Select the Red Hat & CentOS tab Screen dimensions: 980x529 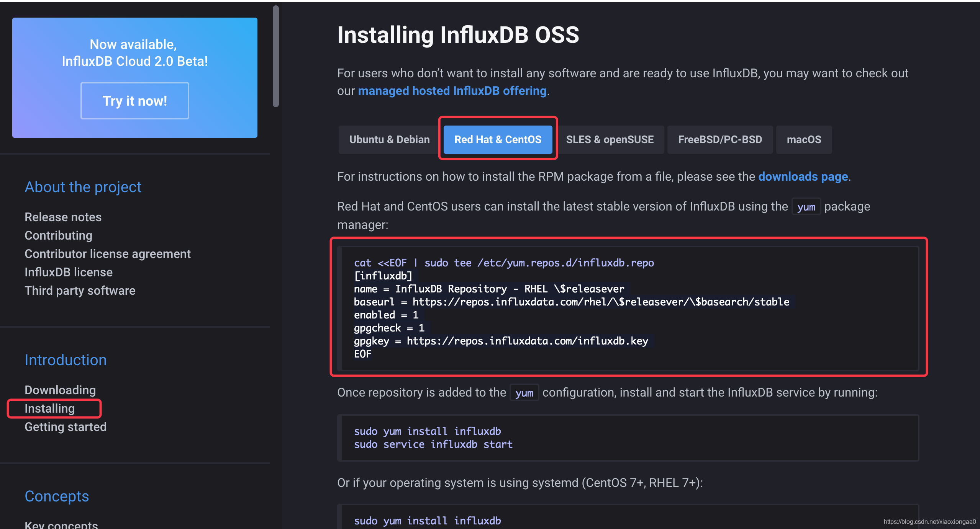coord(498,140)
